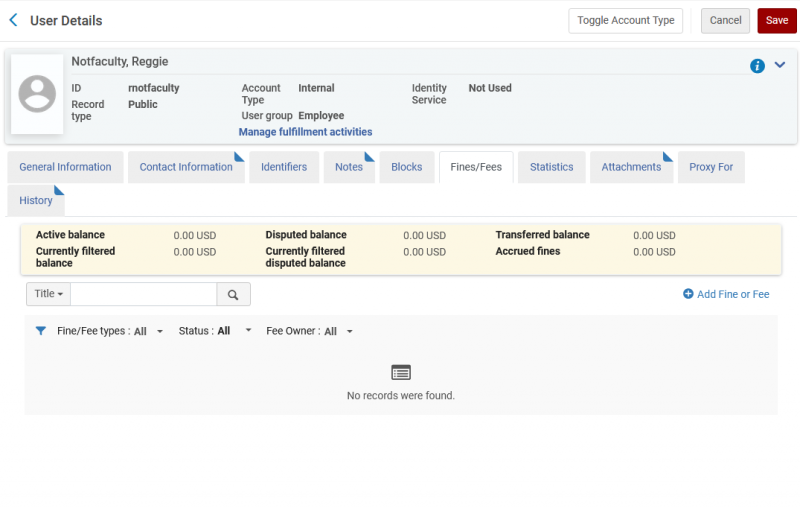The image size is (800, 508).
Task: Click the No records were found message
Action: coord(401,395)
